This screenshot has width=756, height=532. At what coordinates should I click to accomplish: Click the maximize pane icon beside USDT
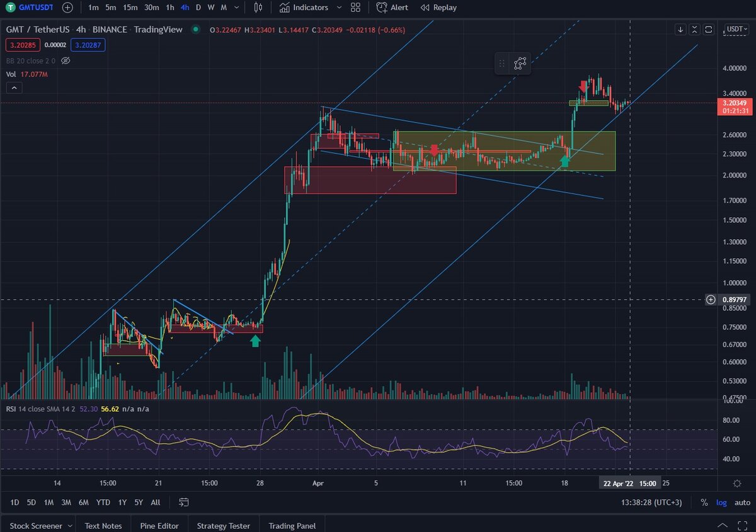pyautogui.click(x=709, y=29)
